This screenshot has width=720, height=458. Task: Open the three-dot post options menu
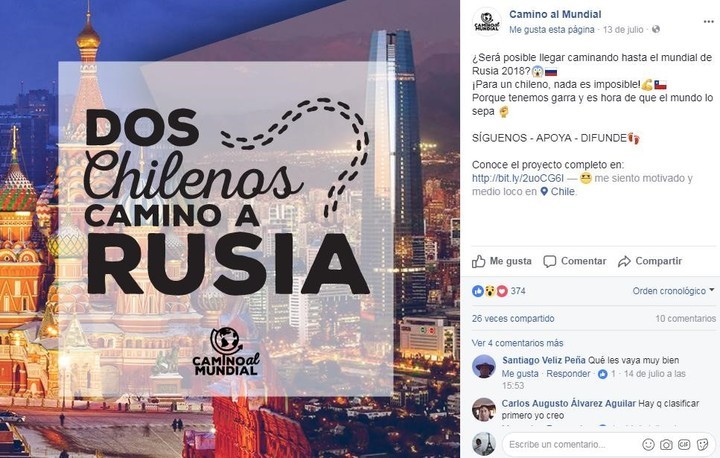coord(708,22)
